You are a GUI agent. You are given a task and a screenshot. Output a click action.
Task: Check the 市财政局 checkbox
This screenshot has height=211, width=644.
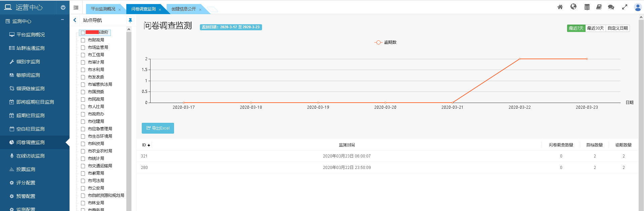point(83,40)
